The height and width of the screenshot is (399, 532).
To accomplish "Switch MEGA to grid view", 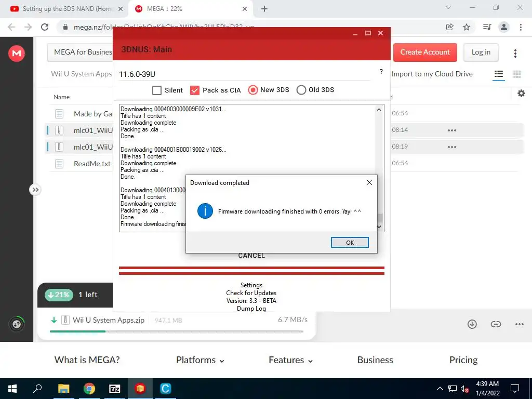I will coord(517,74).
